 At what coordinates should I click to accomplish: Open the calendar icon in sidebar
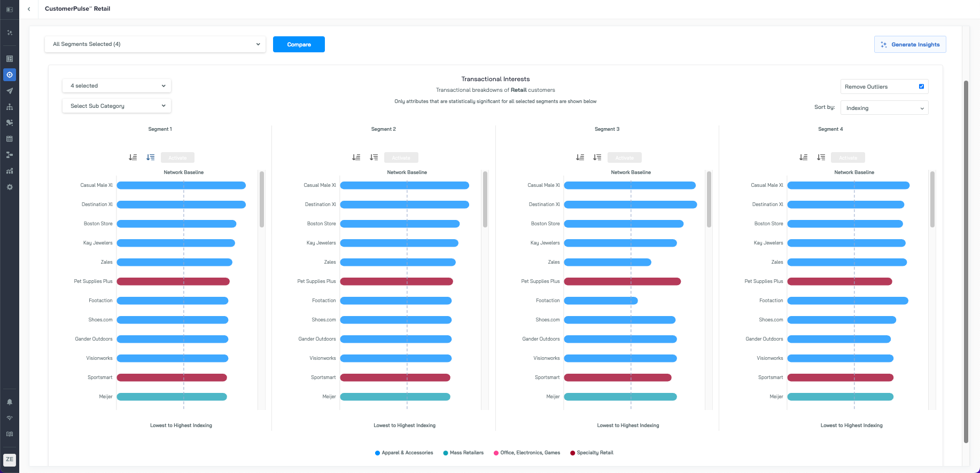(x=10, y=139)
